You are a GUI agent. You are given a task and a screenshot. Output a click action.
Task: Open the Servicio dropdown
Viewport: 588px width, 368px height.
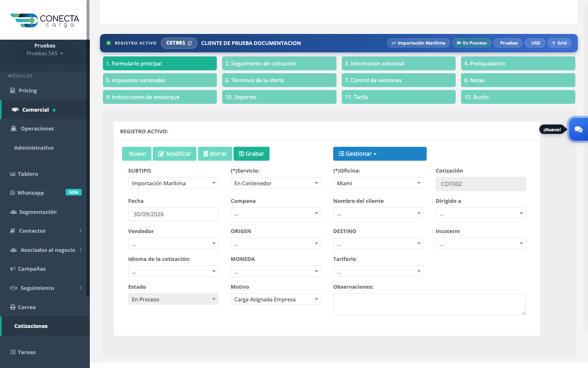click(x=276, y=183)
